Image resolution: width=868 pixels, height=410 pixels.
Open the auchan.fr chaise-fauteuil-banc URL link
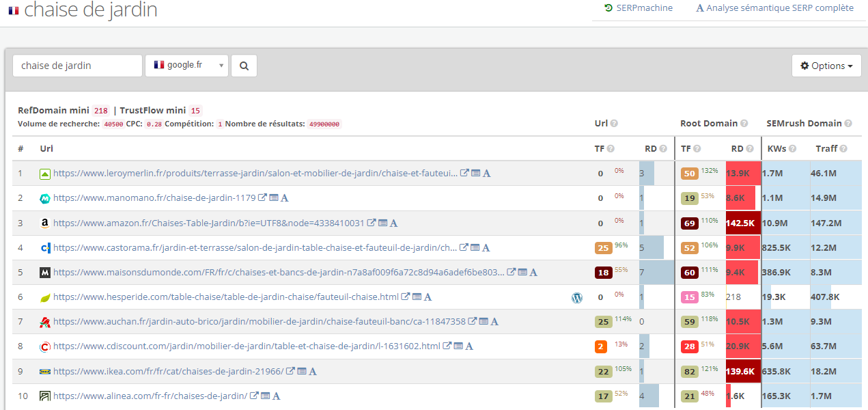point(260,321)
